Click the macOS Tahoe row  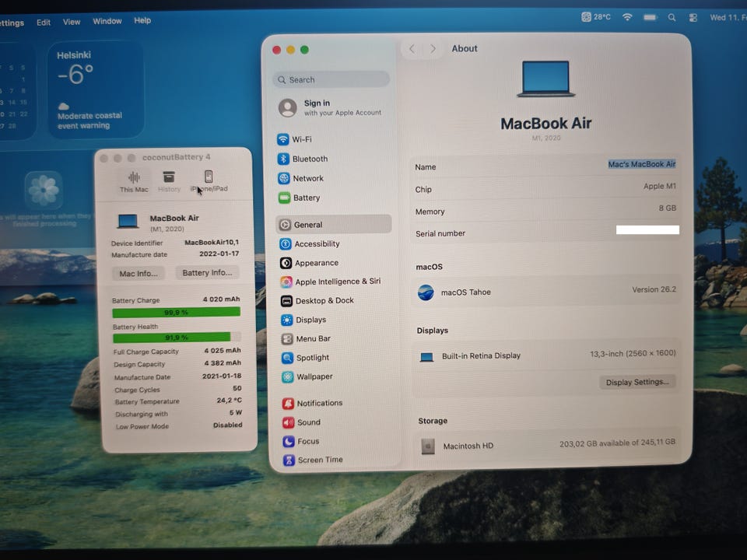click(546, 291)
